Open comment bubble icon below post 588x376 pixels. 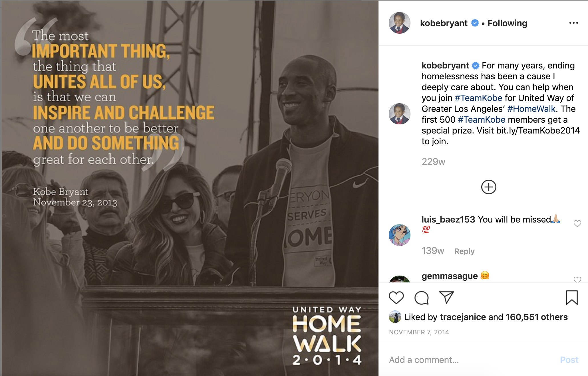(x=421, y=298)
